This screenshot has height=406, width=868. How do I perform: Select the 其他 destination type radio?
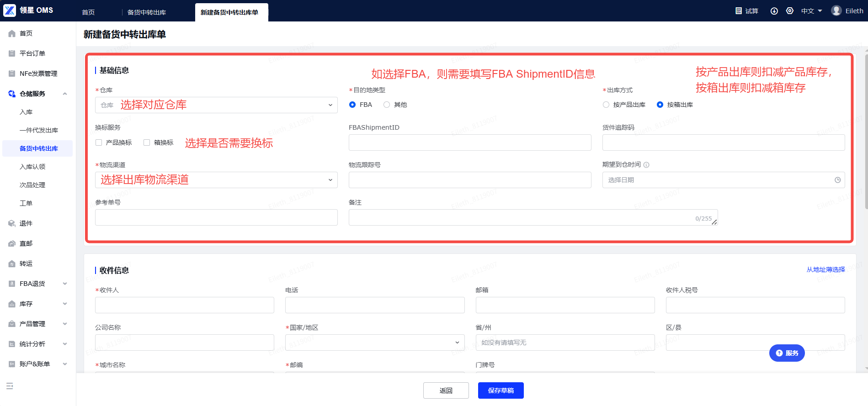point(387,105)
